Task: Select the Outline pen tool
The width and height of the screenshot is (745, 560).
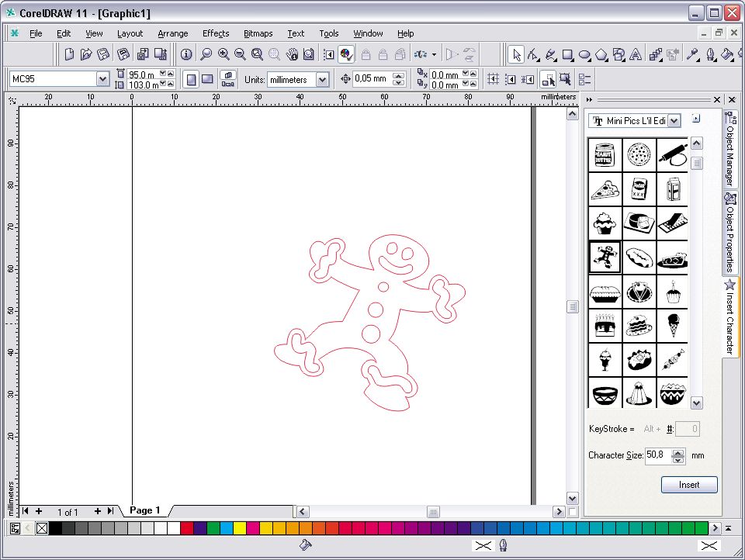Action: (x=710, y=54)
